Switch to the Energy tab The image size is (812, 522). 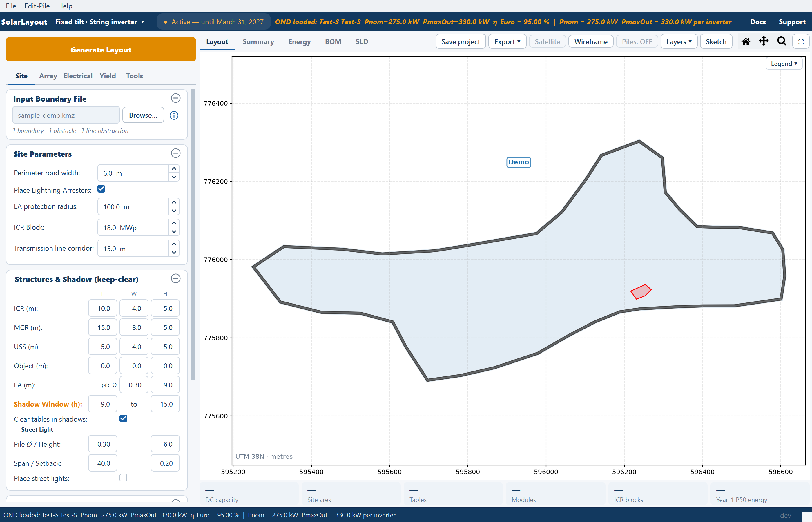coord(299,42)
